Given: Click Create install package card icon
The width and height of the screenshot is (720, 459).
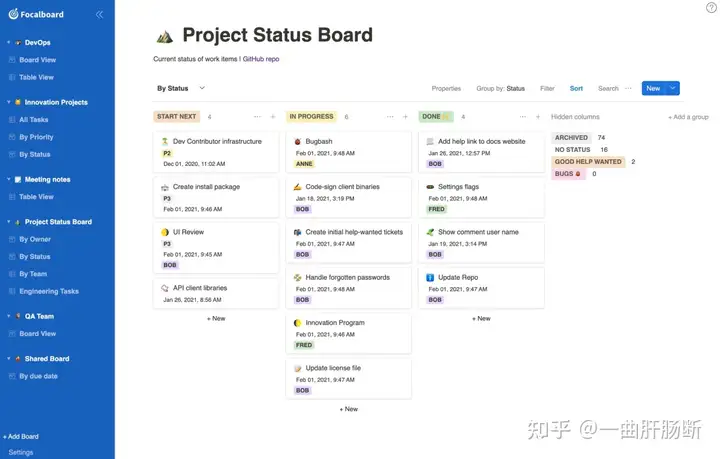Looking at the screenshot, I should click(x=165, y=187).
